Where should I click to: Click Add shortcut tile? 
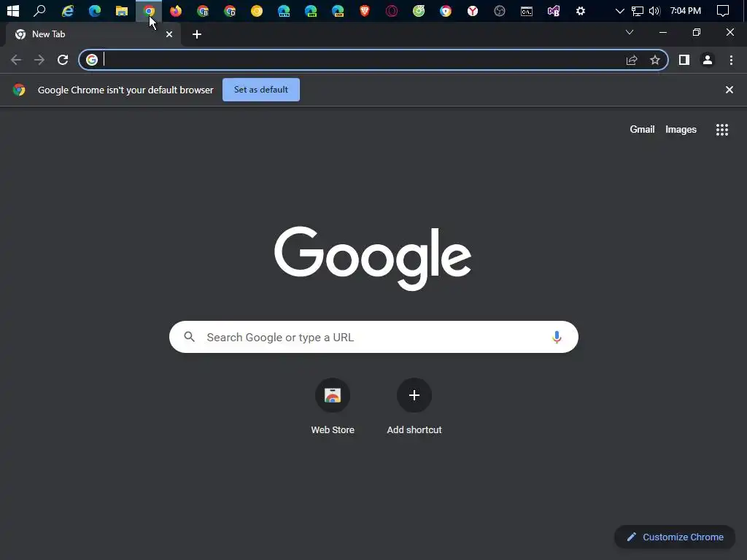tap(414, 407)
